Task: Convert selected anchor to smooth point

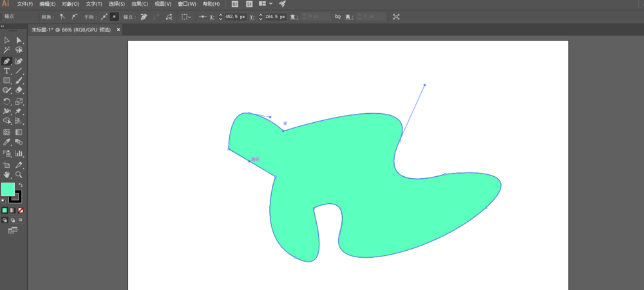Action: point(75,17)
